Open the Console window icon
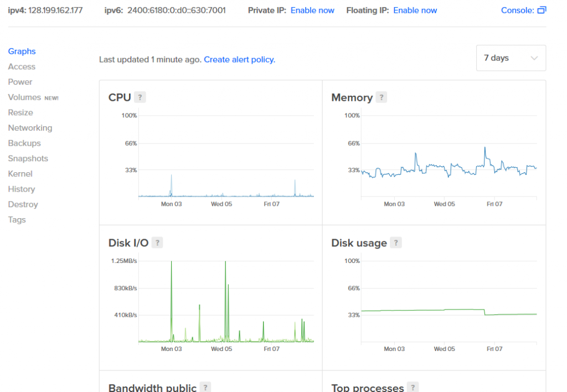 [x=542, y=11]
